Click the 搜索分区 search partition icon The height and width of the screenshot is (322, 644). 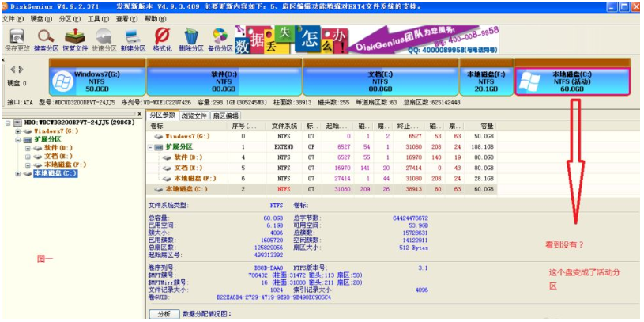coord(46,38)
